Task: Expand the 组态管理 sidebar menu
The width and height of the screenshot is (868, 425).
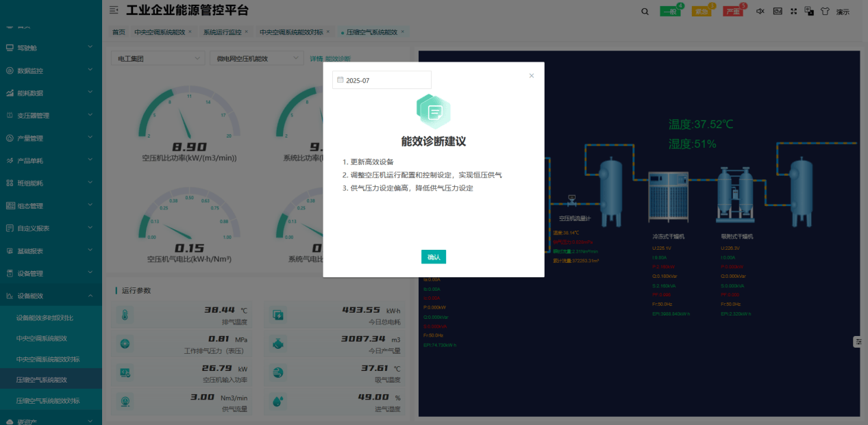Action: [51, 206]
